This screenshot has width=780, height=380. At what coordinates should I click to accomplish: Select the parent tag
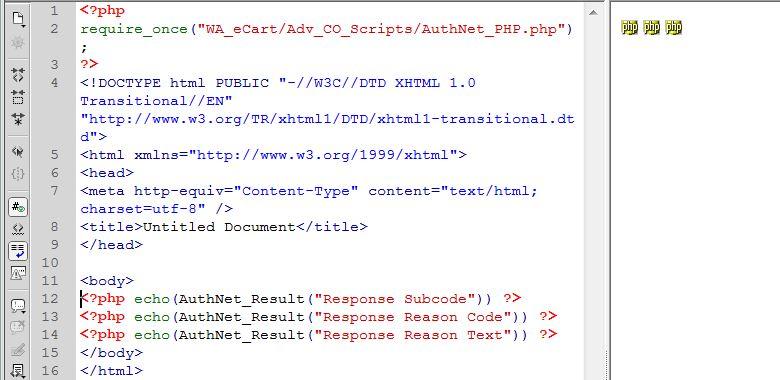click(x=18, y=152)
